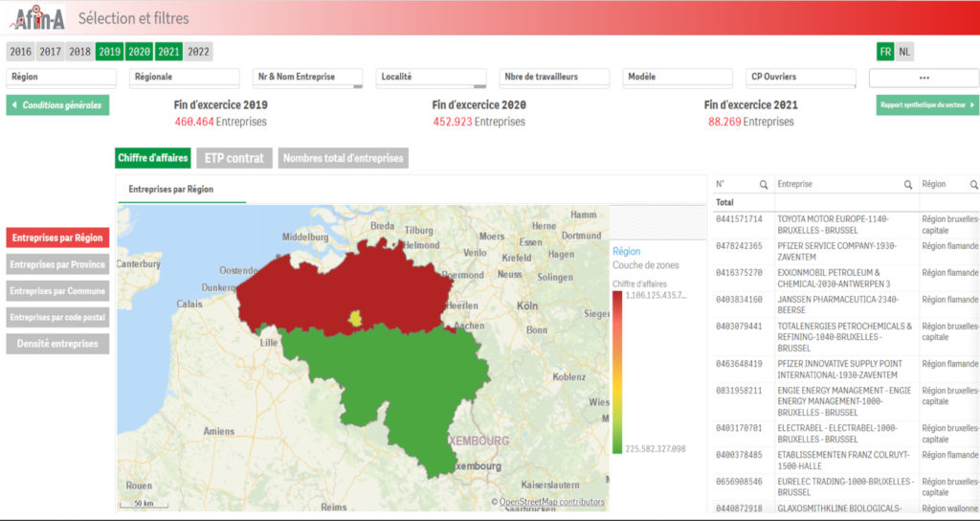Screen dimensions: 980x521
Task: Select the TOYOTA MOTOR EUROPE row
Action: [x=846, y=224]
